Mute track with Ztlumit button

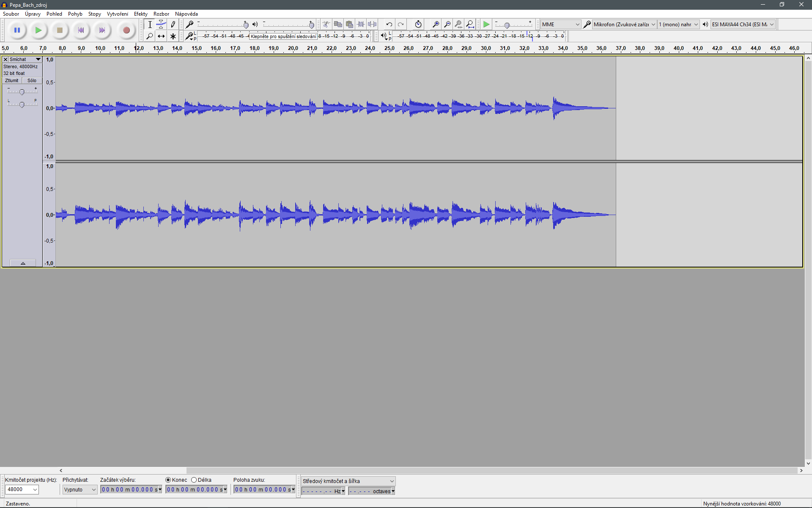(12, 80)
